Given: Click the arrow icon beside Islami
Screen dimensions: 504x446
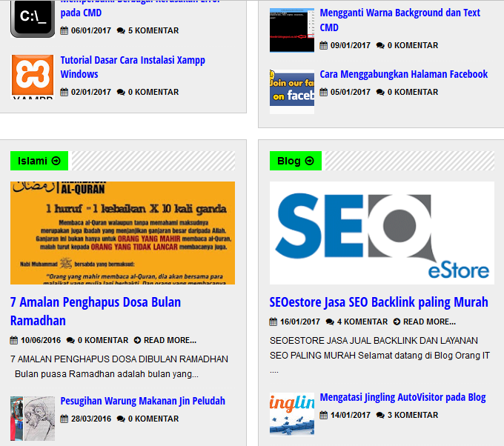Looking at the screenshot, I should coord(56,161).
